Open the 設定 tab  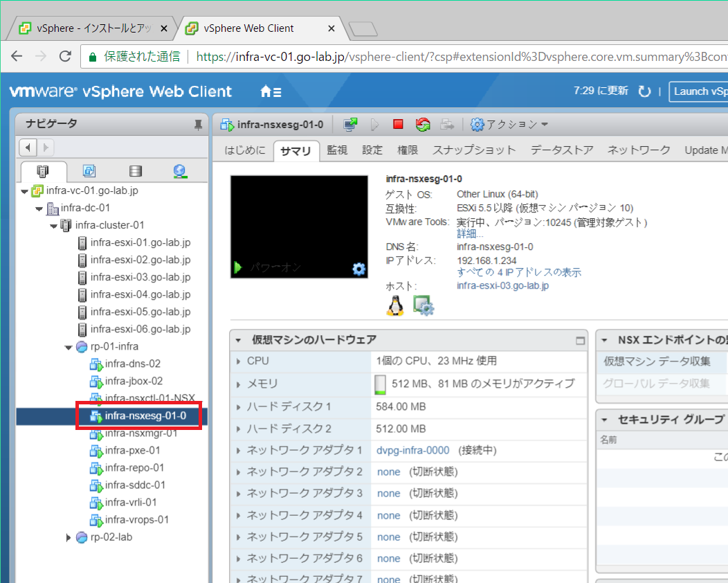pyautogui.click(x=372, y=150)
